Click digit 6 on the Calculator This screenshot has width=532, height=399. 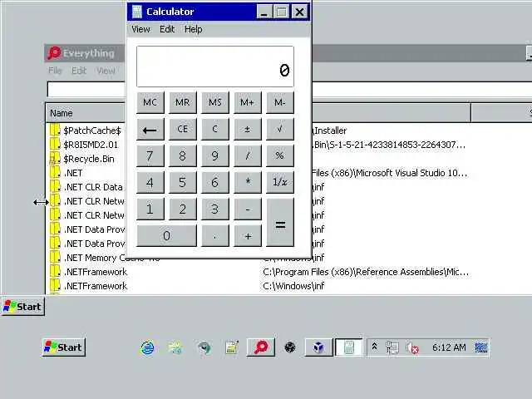(x=215, y=182)
